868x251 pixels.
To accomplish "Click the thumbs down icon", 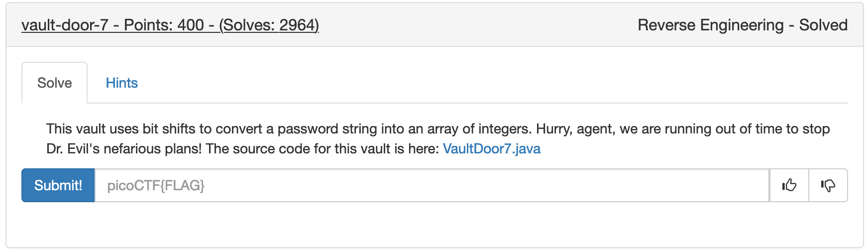I will tap(828, 186).
